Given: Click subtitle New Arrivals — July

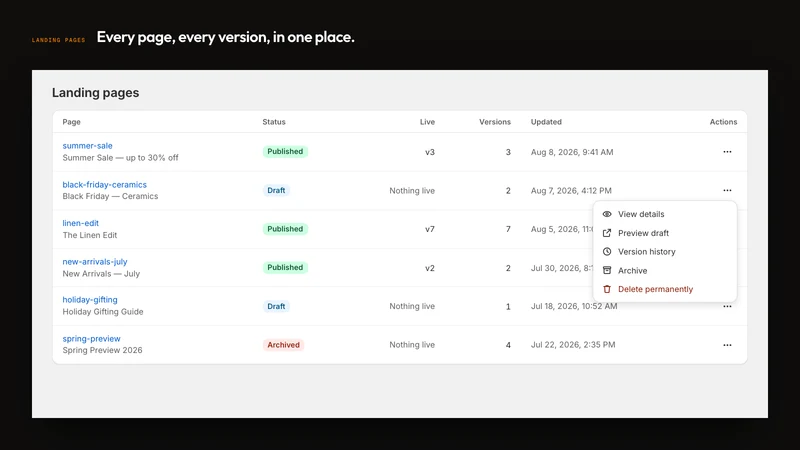Looking at the screenshot, I should tap(101, 274).
